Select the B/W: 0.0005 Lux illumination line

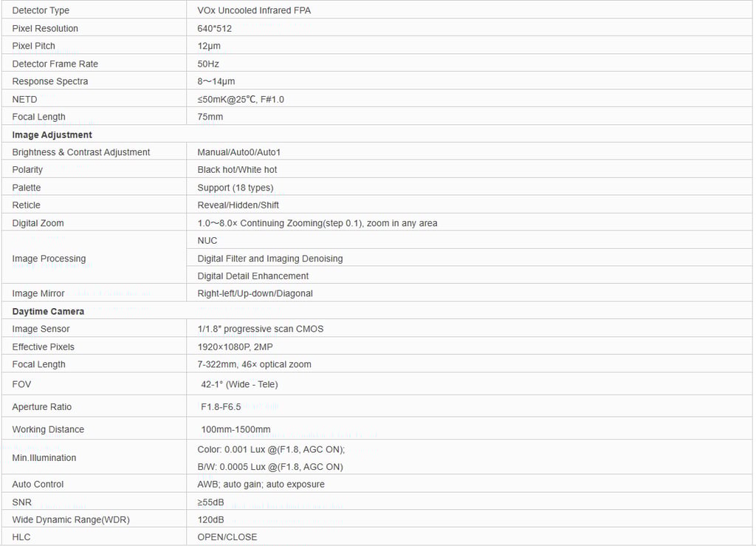coord(270,466)
